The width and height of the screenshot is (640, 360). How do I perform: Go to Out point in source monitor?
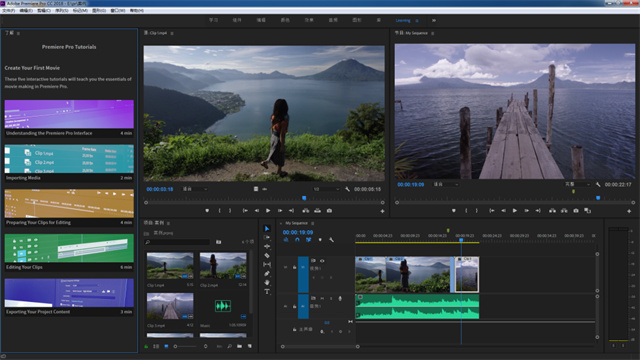[x=291, y=211]
